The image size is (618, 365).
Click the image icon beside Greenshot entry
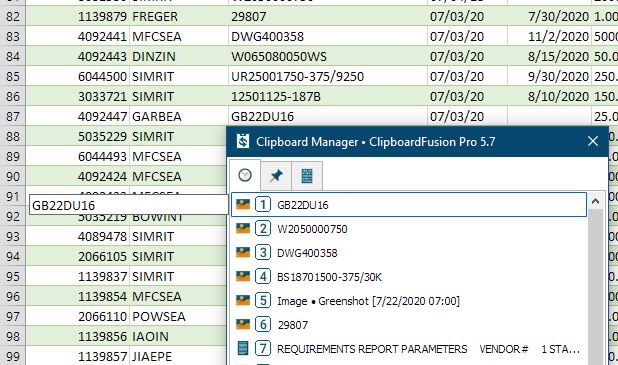243,300
